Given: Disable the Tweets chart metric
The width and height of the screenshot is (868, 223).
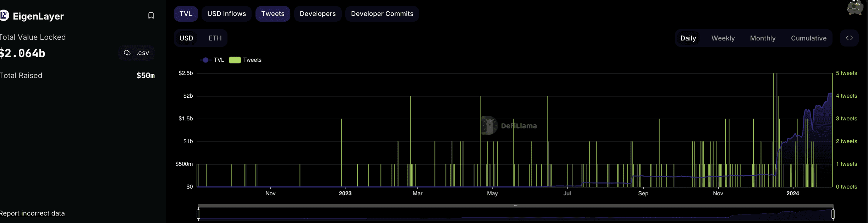Looking at the screenshot, I should pos(273,14).
